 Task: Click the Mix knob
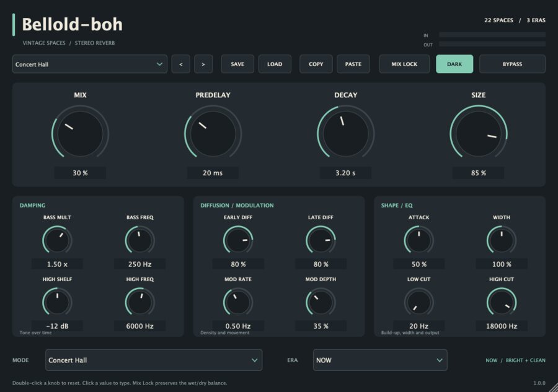80,134
